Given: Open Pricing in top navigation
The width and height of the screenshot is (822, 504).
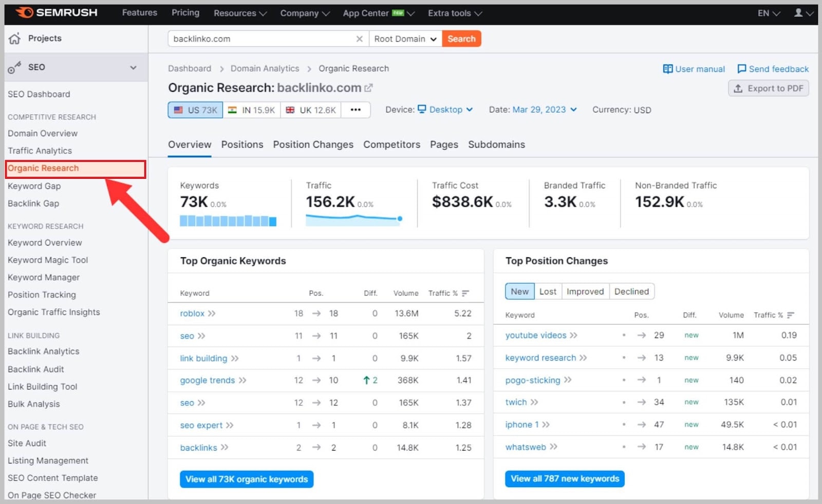Looking at the screenshot, I should pos(185,12).
